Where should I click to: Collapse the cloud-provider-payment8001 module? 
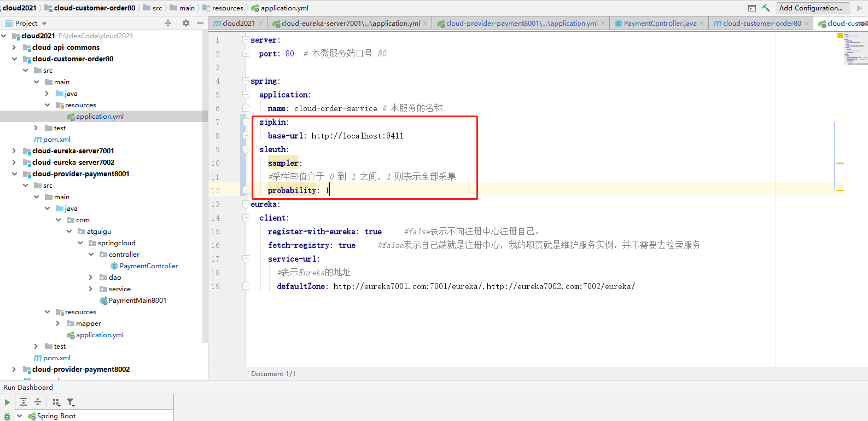tap(14, 174)
